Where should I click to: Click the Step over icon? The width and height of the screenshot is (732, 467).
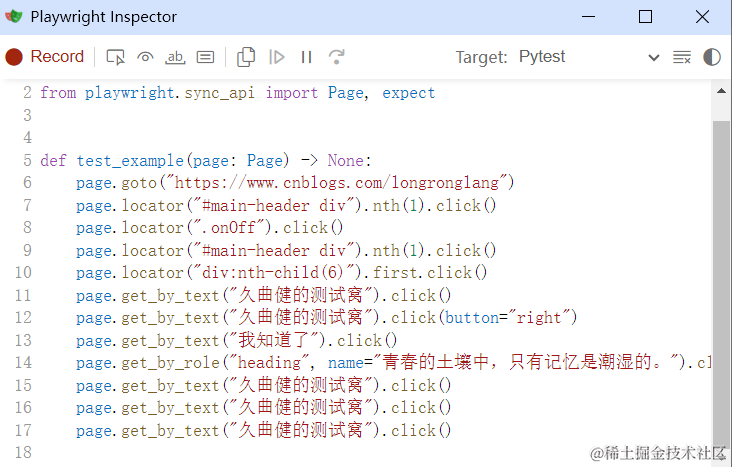pos(337,57)
